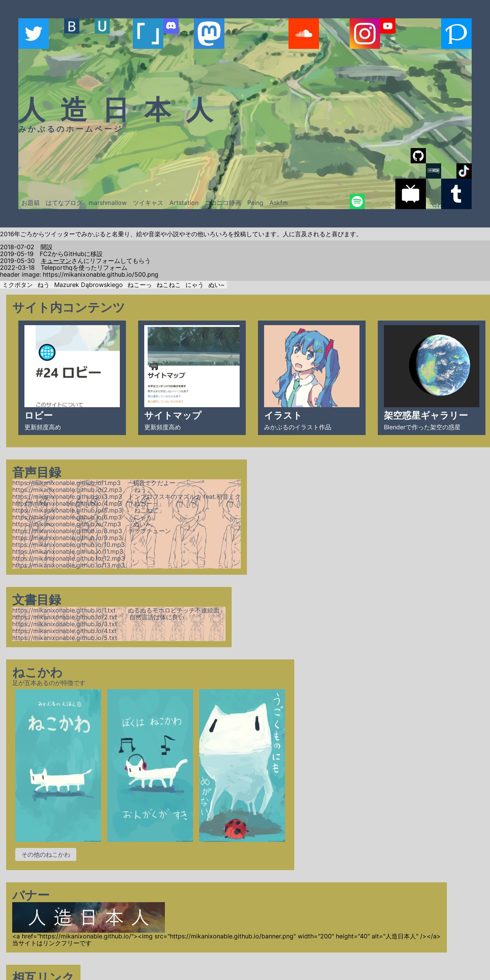Open the 架空惑星ギャラリー planet card
Image resolution: width=490 pixels, height=980 pixels.
pyautogui.click(x=432, y=378)
